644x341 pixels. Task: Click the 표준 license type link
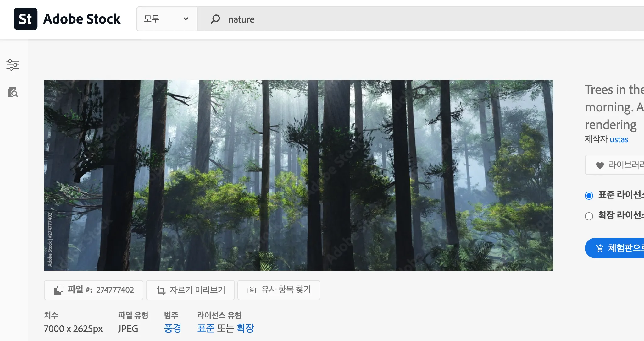(206, 328)
